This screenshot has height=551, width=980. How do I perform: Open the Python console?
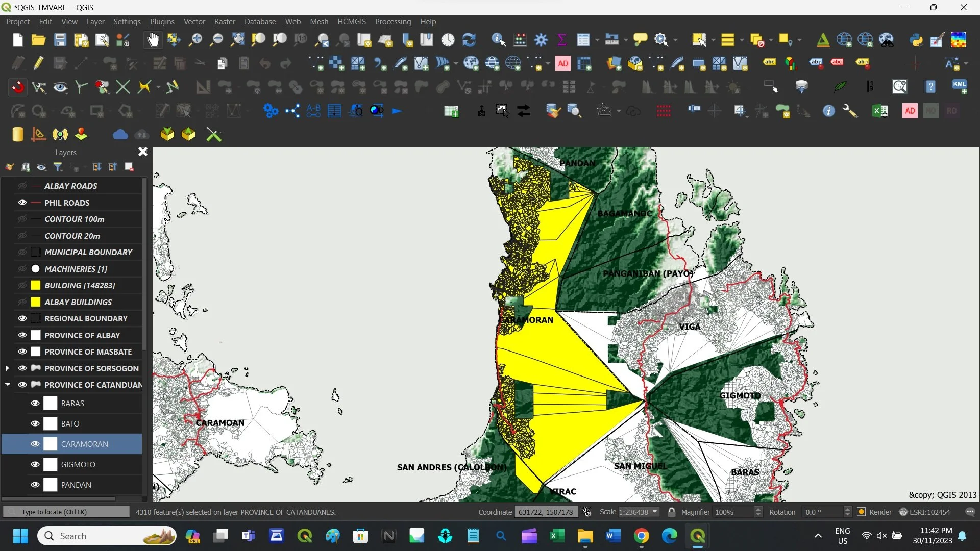[916, 40]
